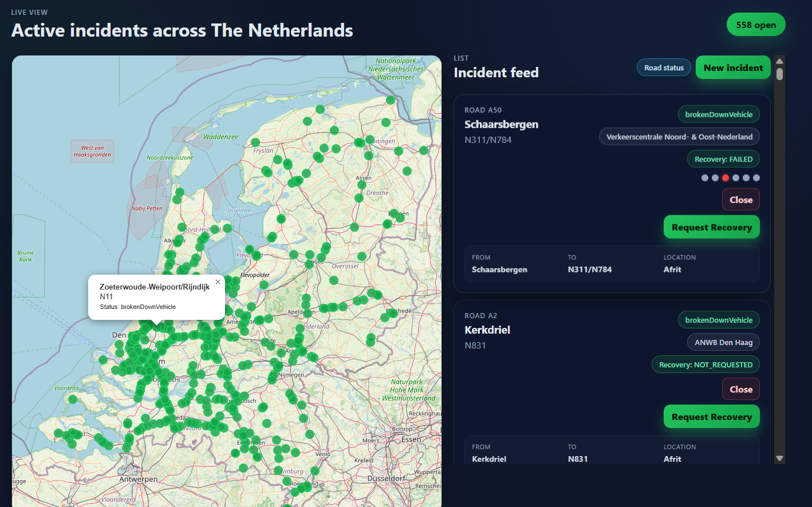Click the ANWB Den Haag tag
Viewport: 812px width, 507px height.
(723, 342)
